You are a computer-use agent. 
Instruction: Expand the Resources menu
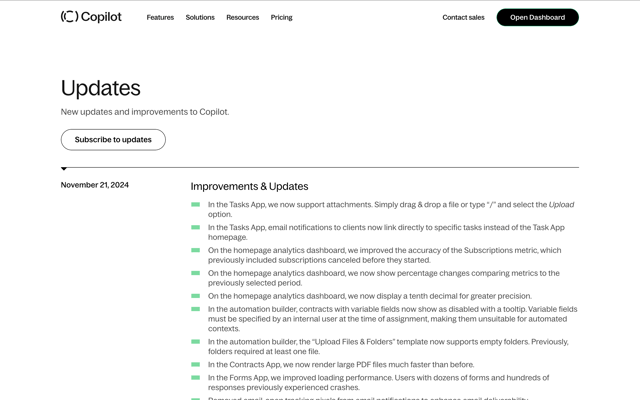point(242,18)
